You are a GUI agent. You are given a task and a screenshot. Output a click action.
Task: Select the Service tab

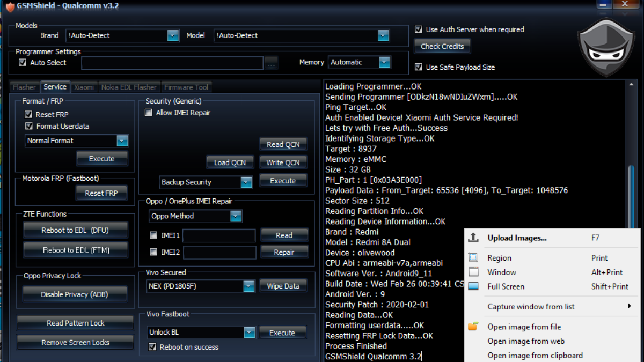tap(55, 87)
